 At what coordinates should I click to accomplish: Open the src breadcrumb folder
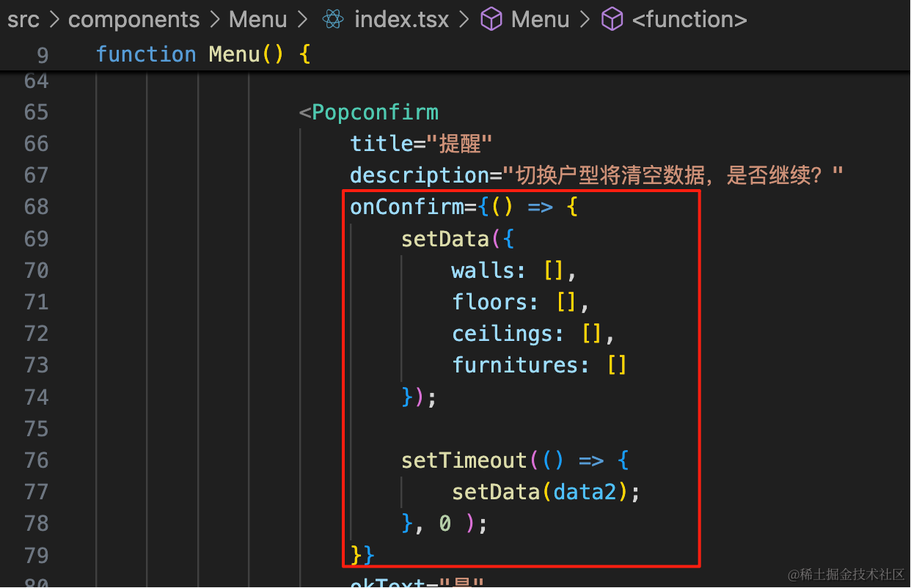(x=23, y=20)
